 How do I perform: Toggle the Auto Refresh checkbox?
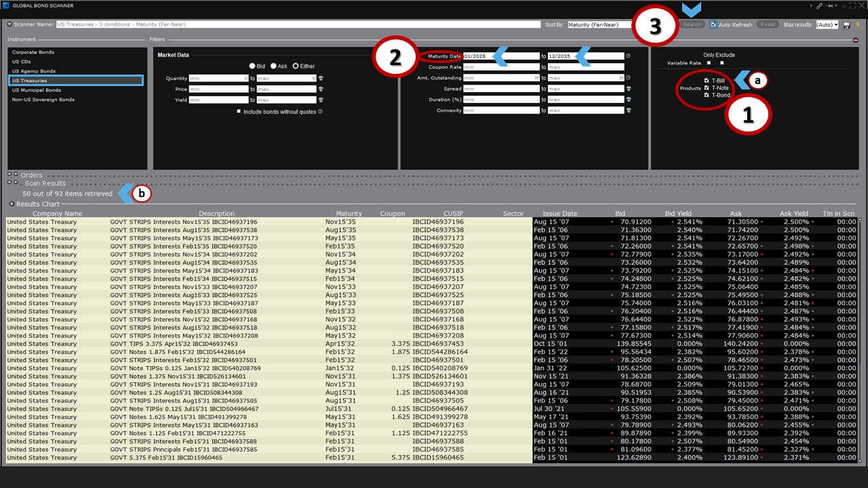pos(713,25)
